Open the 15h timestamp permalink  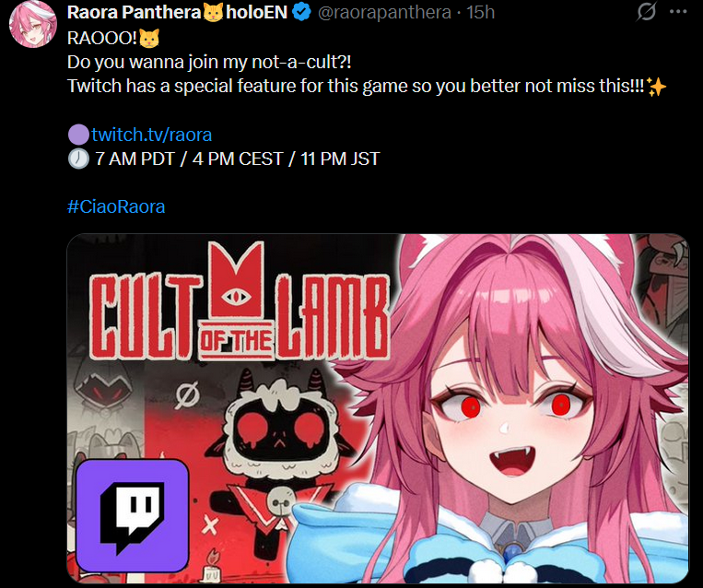click(x=480, y=12)
